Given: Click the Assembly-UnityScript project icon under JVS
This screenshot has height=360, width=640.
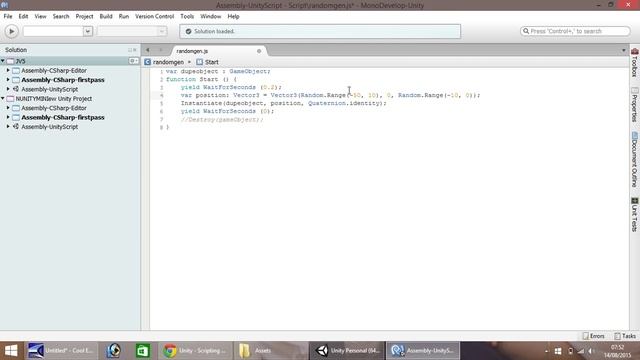Looking at the screenshot, I should pos(16,89).
